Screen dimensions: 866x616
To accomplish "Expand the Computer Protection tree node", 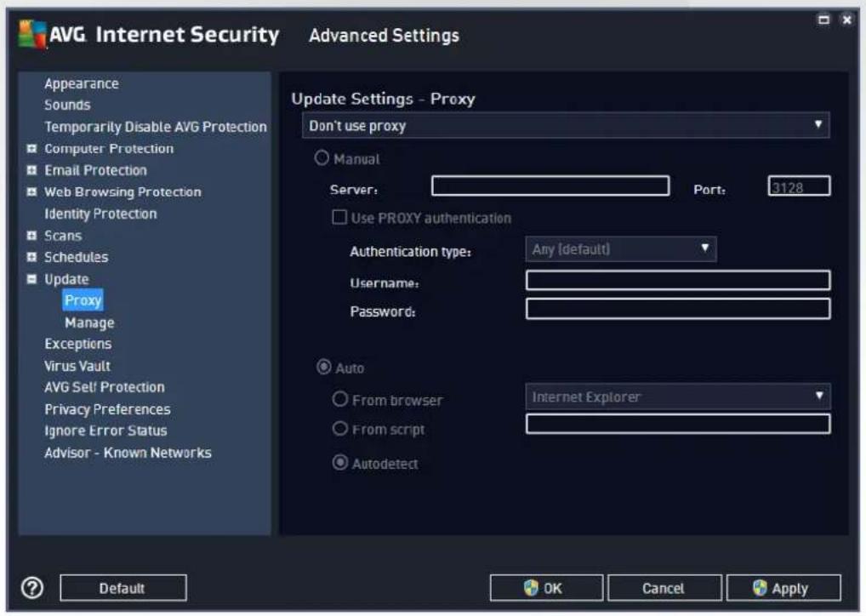I will 32,149.
